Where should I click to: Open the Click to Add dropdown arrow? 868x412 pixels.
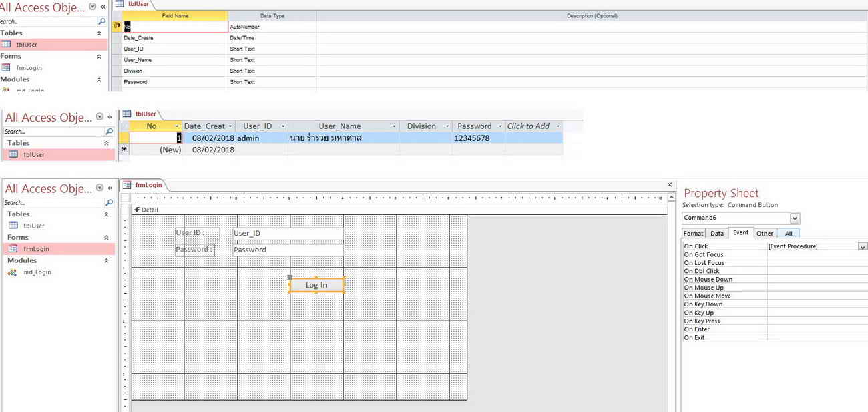pyautogui.click(x=558, y=126)
